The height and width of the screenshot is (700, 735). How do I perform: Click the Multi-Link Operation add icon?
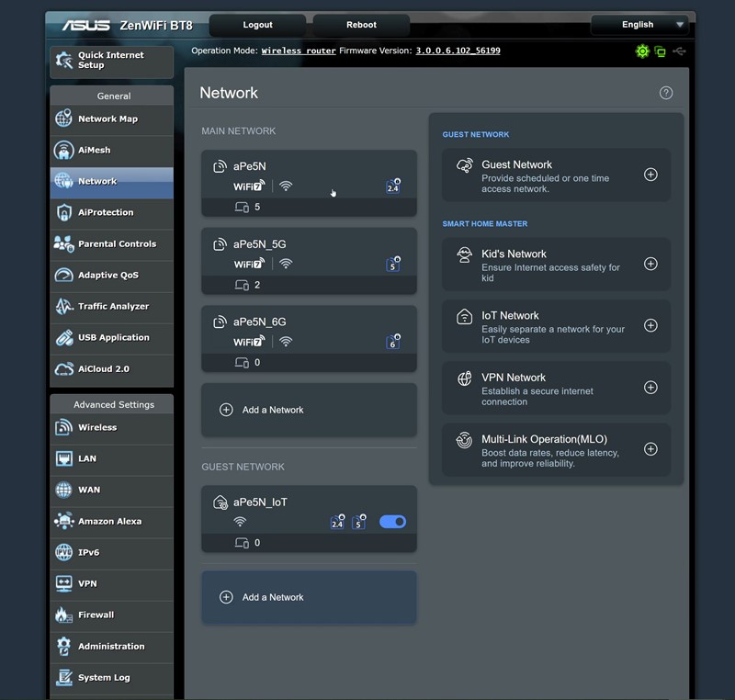[x=650, y=449]
